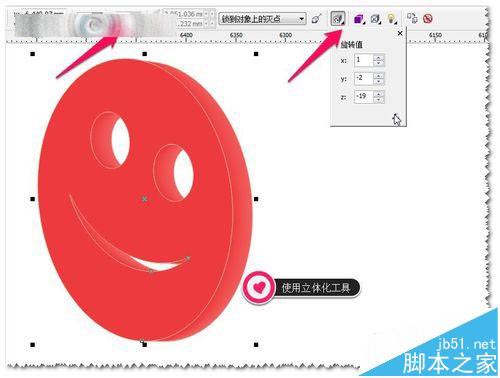Click the vanishing point field showing .232 mm
Viewport: 500px width, 378px height.
pos(191,24)
